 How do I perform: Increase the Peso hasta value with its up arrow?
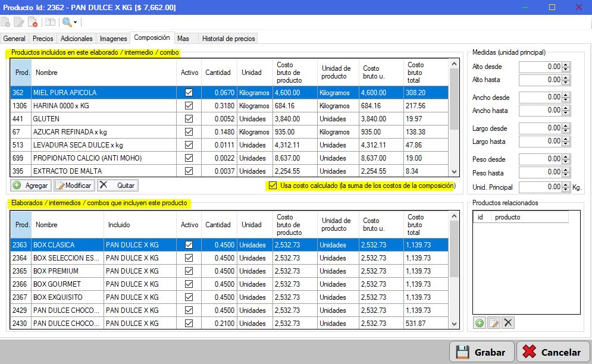point(566,170)
